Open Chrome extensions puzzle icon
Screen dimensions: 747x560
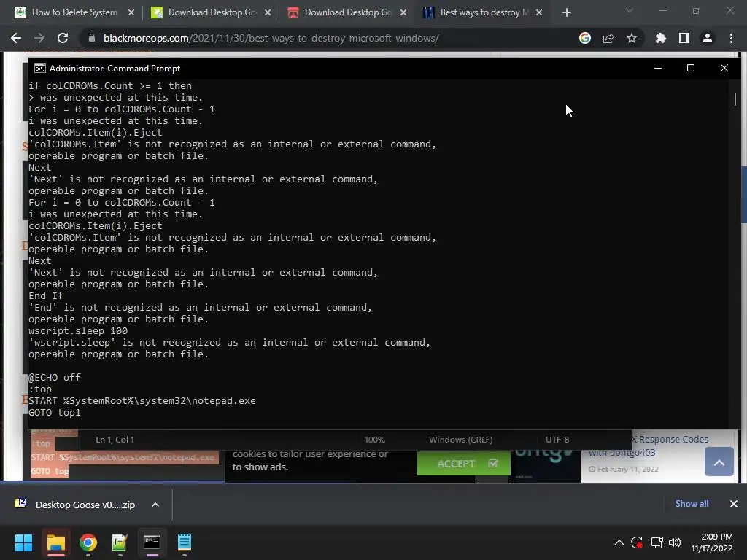coord(660,38)
